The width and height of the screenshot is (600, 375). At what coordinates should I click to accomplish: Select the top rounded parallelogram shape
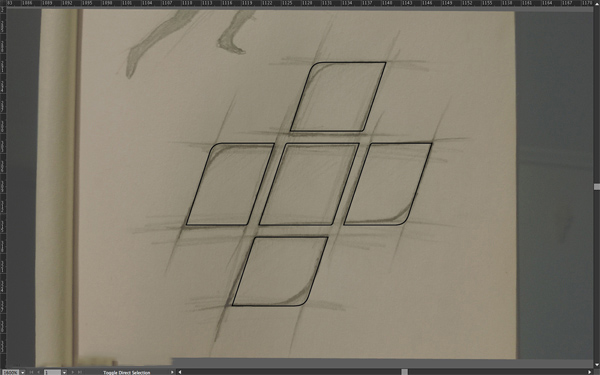[338, 97]
